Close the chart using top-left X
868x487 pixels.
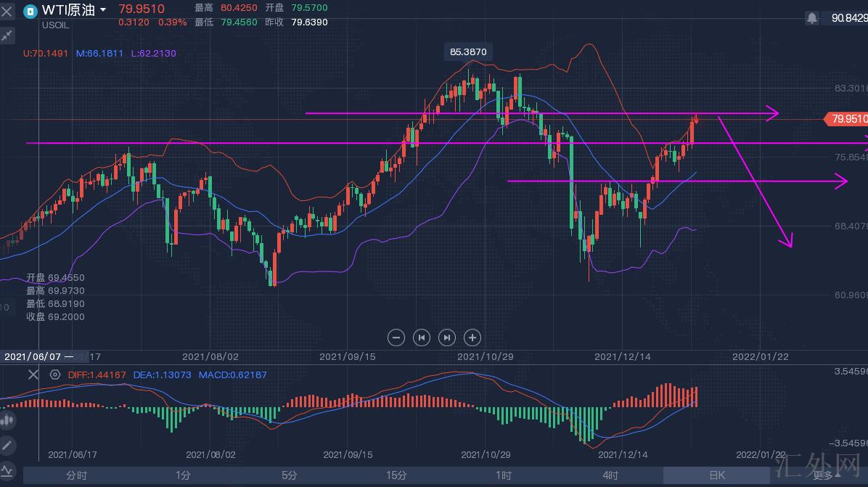point(7,11)
